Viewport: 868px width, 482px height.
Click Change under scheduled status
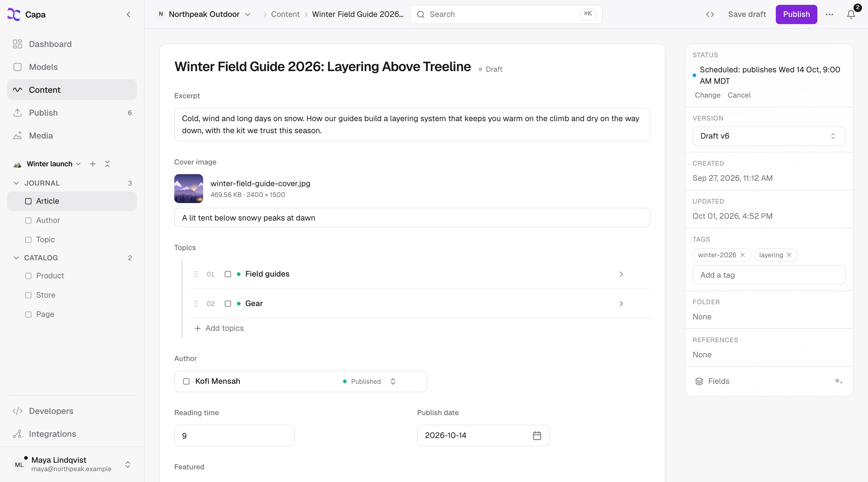point(707,95)
